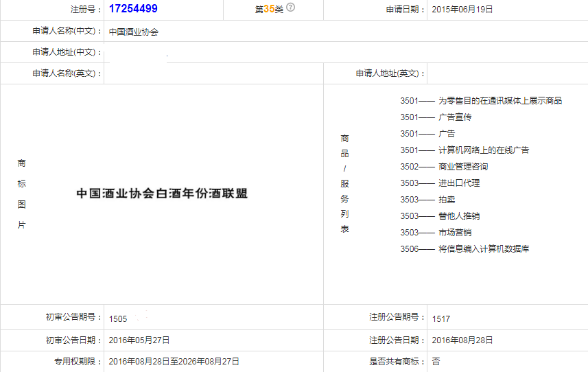Click the 是否共有商标 value 否

coord(436,362)
